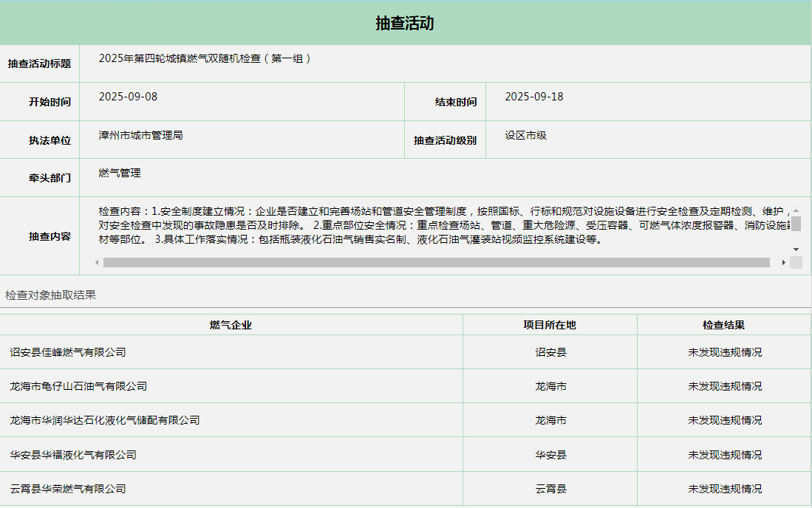This screenshot has width=812, height=508.
Task: Select the 检查结果 column header
Action: coord(723,325)
